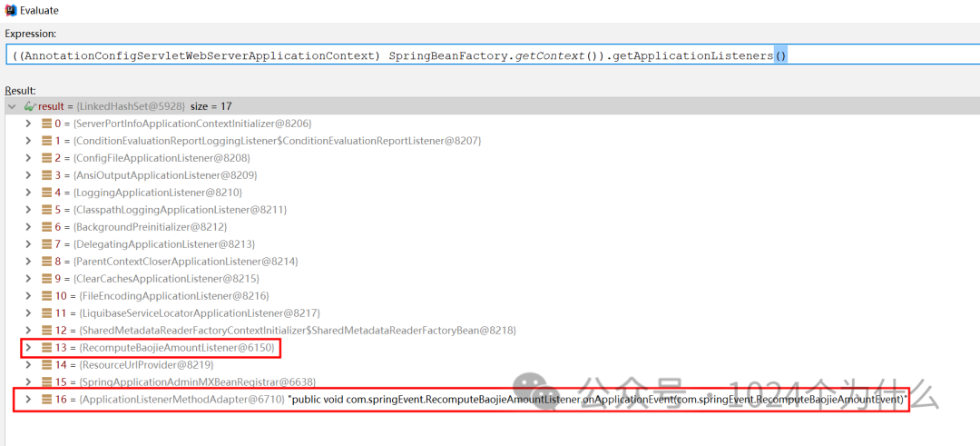Select the text {ServerPortInfoApplicationContextInitializer@8206}

(x=191, y=124)
